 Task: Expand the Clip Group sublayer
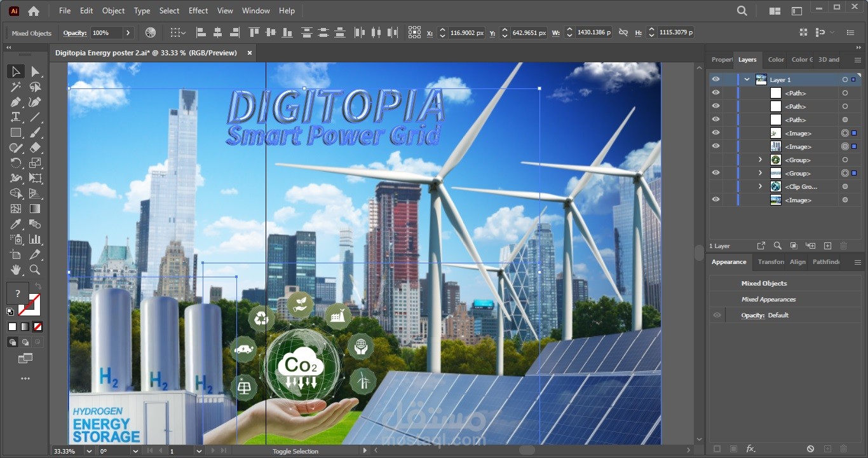(760, 186)
